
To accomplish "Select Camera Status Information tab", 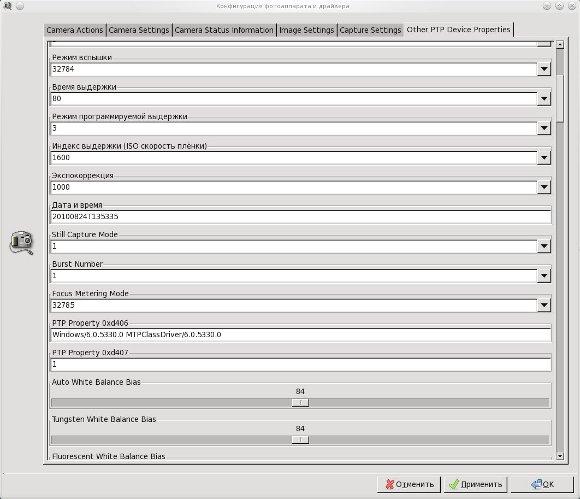I will click(224, 30).
